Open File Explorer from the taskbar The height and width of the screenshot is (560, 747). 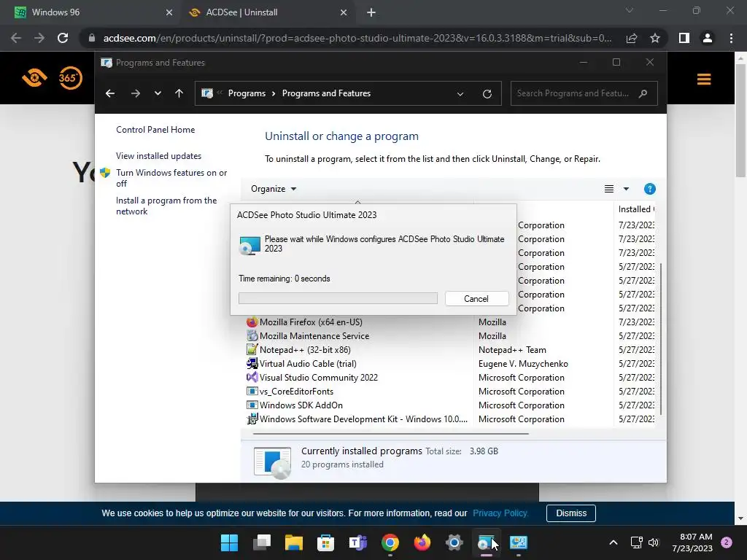[x=293, y=542]
